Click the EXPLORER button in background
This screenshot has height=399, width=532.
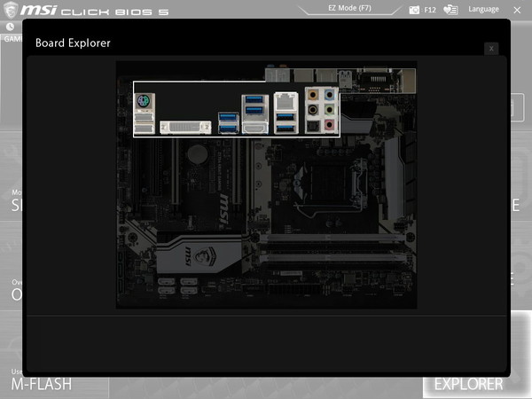tap(468, 385)
